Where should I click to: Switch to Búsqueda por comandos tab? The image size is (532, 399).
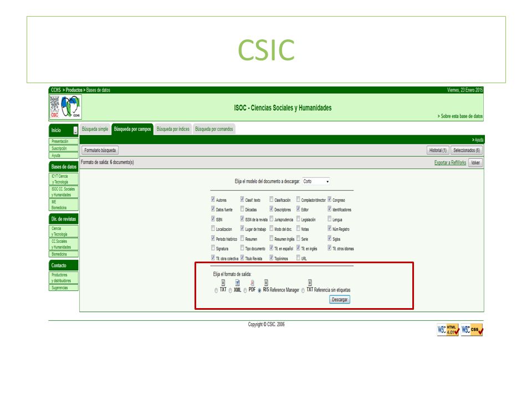[x=214, y=129]
